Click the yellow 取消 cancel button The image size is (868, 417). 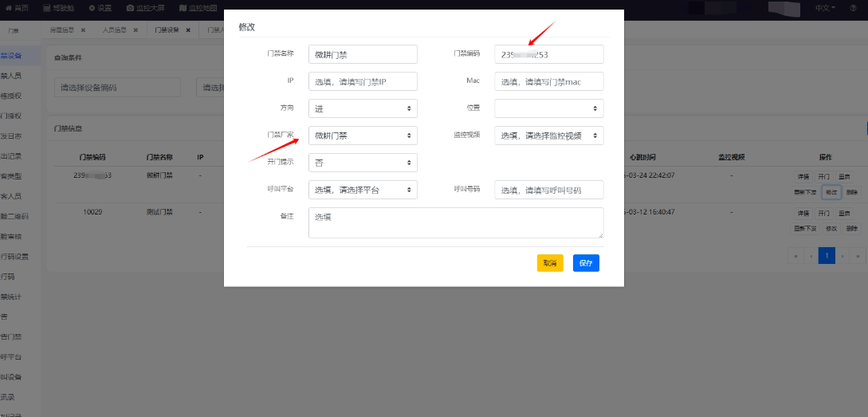(550, 263)
